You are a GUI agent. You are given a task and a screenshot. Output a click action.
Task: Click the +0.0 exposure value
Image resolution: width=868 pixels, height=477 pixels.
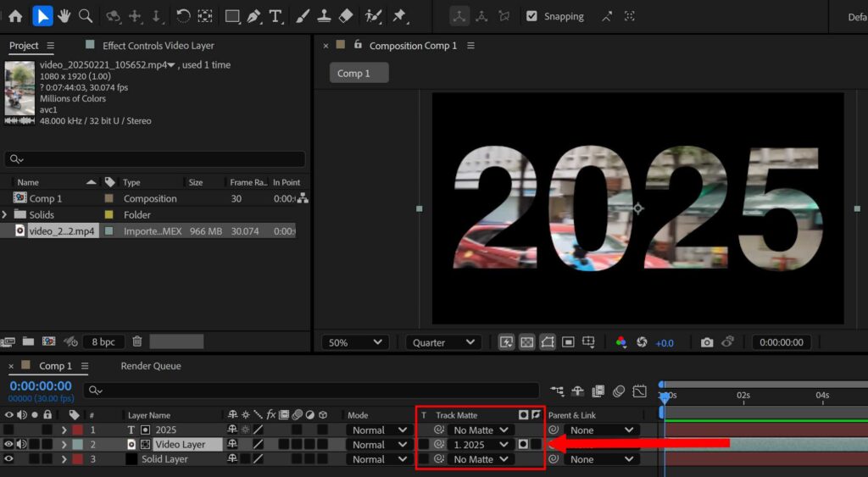pyautogui.click(x=665, y=343)
